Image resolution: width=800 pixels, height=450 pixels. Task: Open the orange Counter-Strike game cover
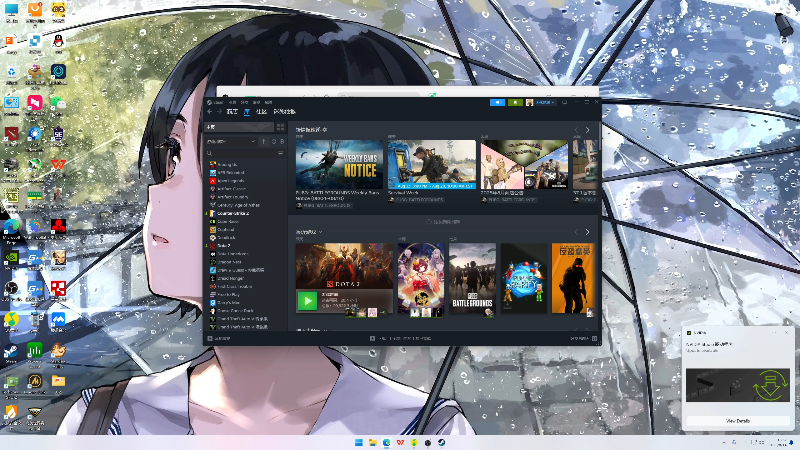[573, 278]
